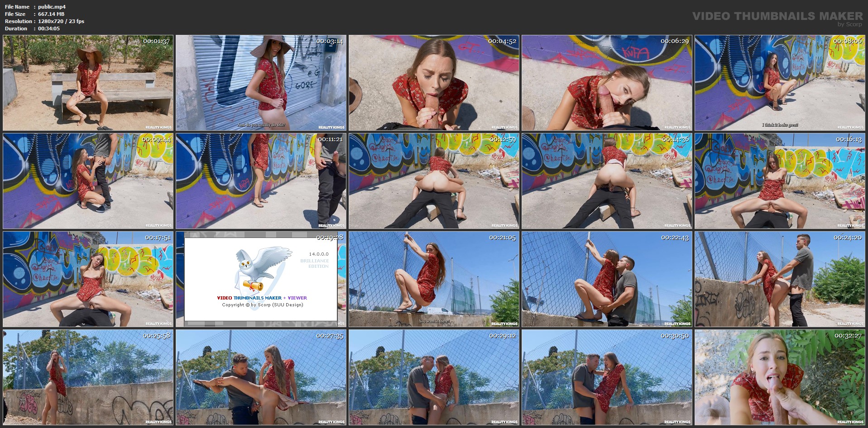The height and width of the screenshot is (428, 868).
Task: Click the 00:19:28 splash screen thumbnail
Action: (x=261, y=280)
